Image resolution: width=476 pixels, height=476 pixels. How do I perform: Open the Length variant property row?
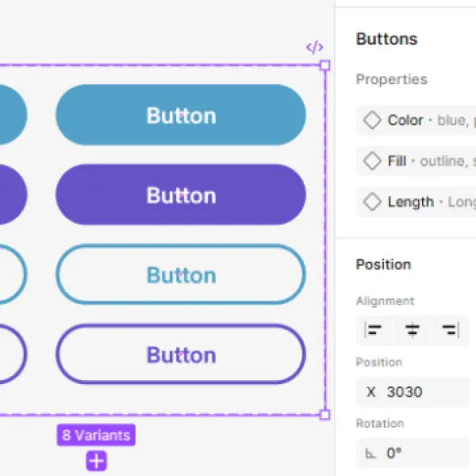tap(416, 202)
